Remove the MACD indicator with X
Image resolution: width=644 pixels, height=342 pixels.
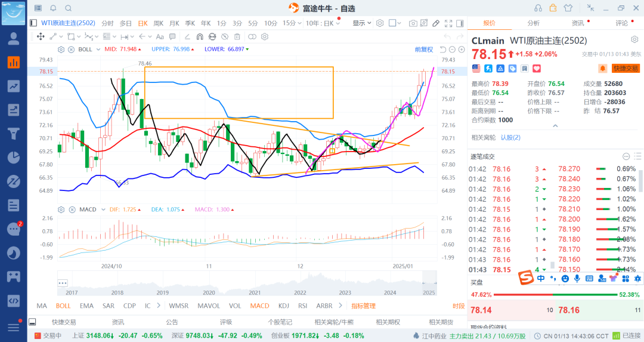(x=72, y=209)
